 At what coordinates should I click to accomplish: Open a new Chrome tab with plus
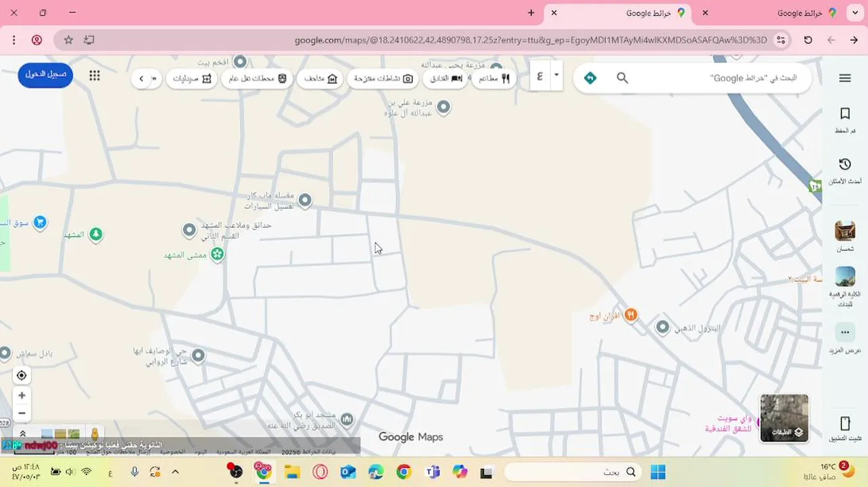tap(531, 13)
